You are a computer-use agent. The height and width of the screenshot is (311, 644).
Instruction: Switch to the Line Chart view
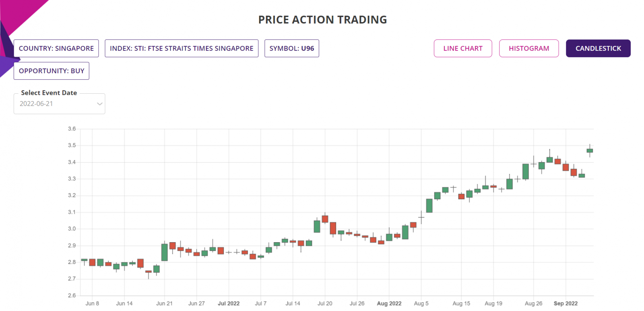(x=463, y=48)
